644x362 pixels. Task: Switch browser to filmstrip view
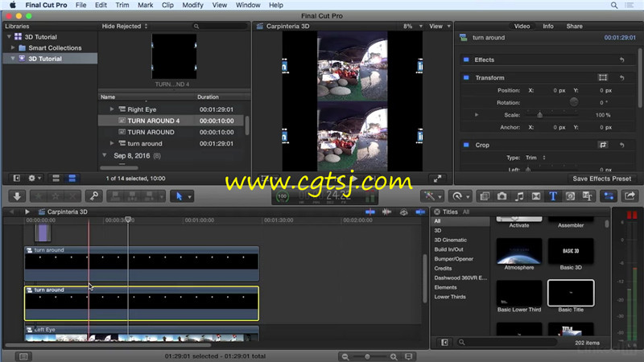tap(56, 178)
